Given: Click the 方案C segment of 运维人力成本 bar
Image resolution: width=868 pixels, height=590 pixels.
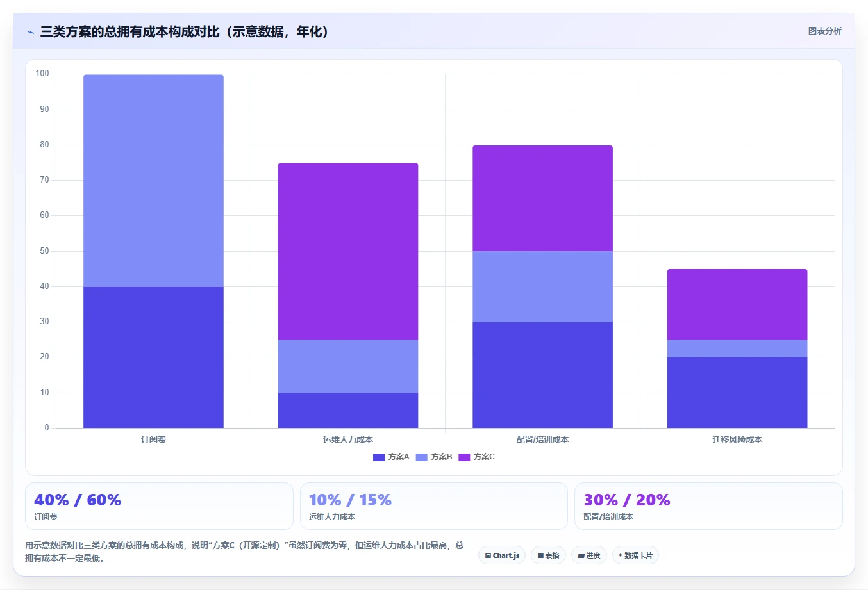Looking at the screenshot, I should (x=348, y=251).
